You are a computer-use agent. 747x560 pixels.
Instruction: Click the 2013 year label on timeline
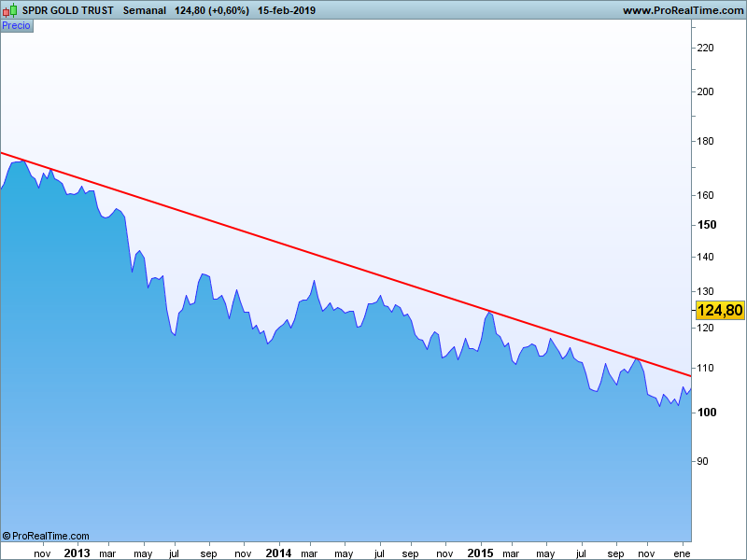coord(77,553)
